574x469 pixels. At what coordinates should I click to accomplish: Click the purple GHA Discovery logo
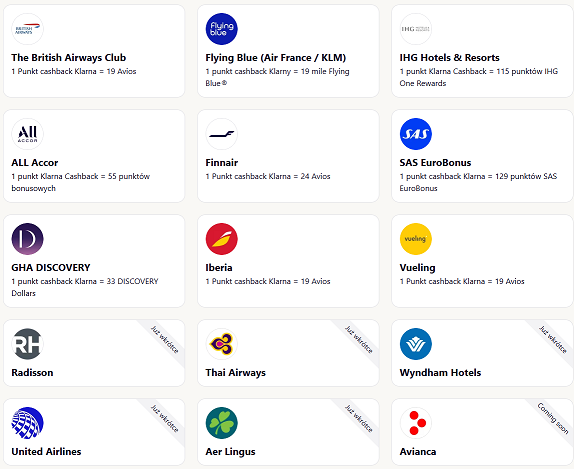(x=27, y=239)
